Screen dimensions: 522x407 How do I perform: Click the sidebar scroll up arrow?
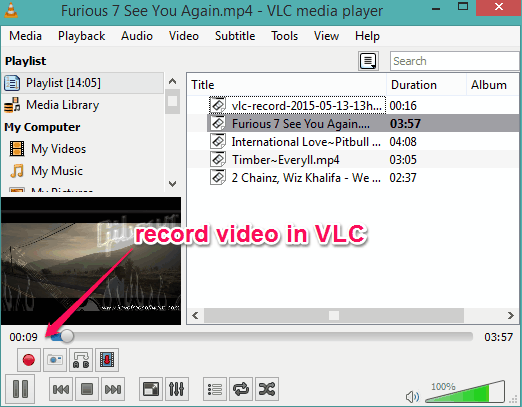172,81
